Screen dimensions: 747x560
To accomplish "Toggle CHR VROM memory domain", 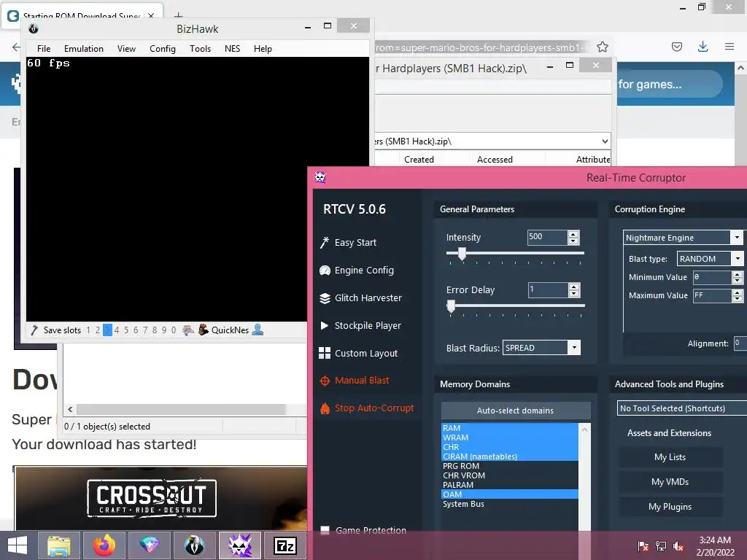I will 510,475.
